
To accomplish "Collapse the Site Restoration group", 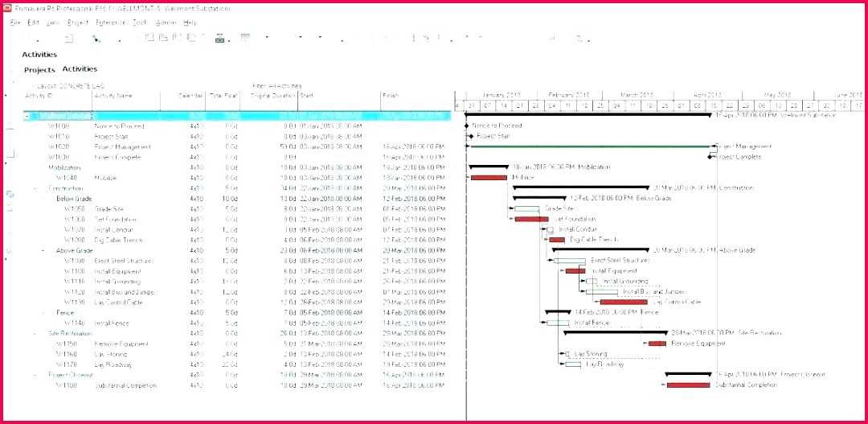I will [x=35, y=333].
